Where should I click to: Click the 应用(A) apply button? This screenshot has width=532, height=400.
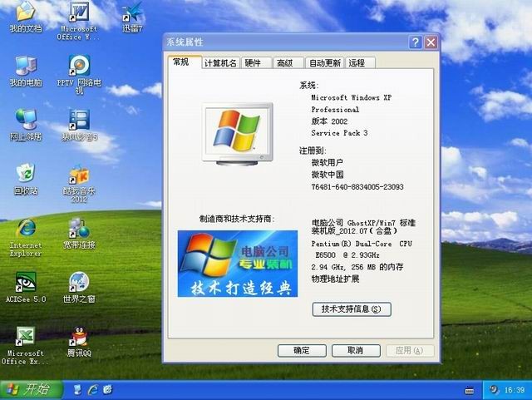(410, 350)
